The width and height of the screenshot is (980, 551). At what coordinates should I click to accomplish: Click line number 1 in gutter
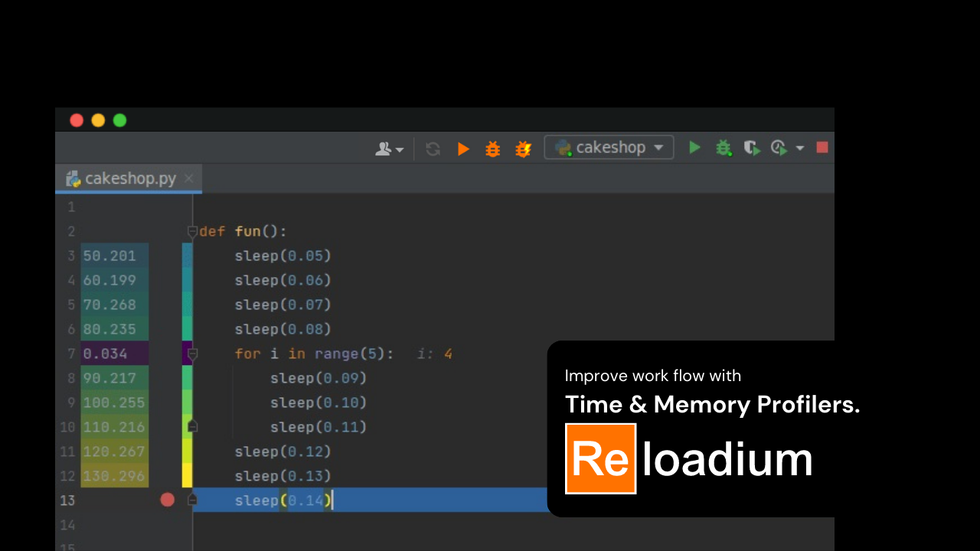[x=71, y=207]
